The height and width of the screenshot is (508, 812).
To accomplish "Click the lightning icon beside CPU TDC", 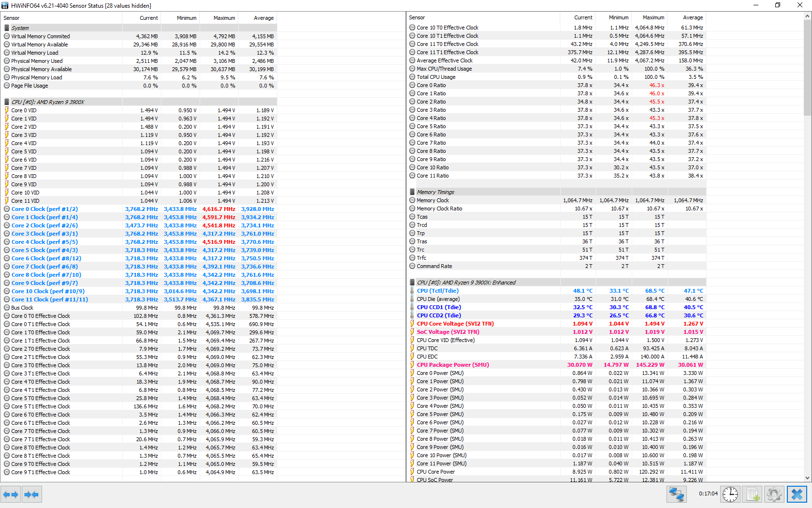I will [x=412, y=348].
